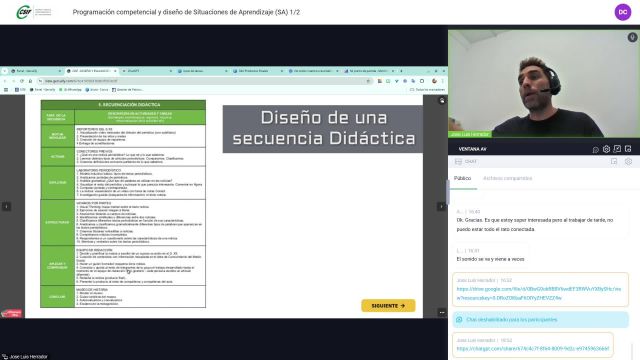Image resolution: width=640 pixels, height=360 pixels.
Task: Click the CSIF logo in header
Action: click(33, 12)
